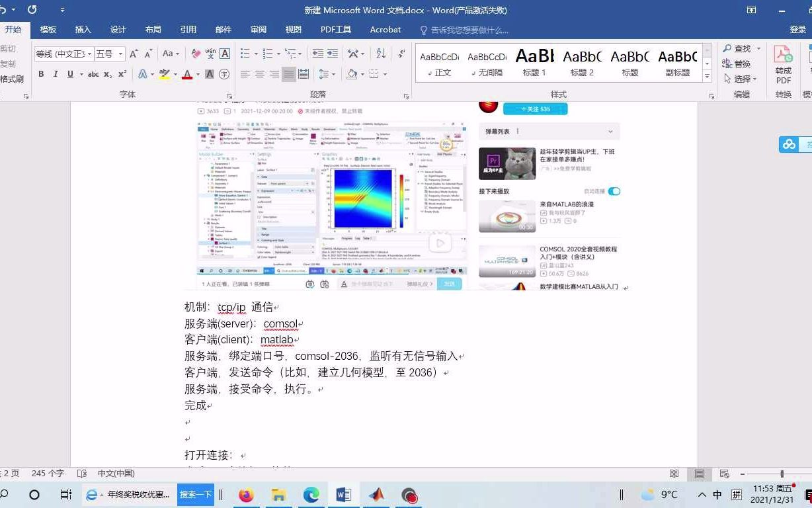Clear all formatting with eraser icon

pyautogui.click(x=196, y=54)
